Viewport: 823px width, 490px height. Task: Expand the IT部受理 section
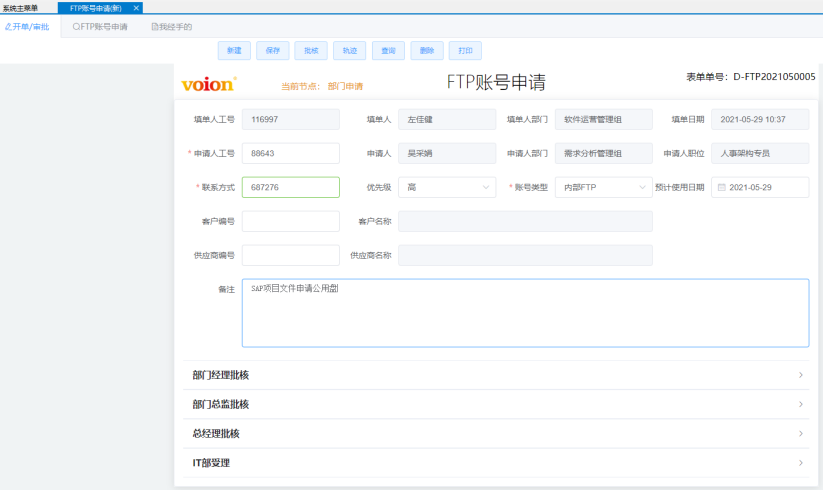coord(496,463)
